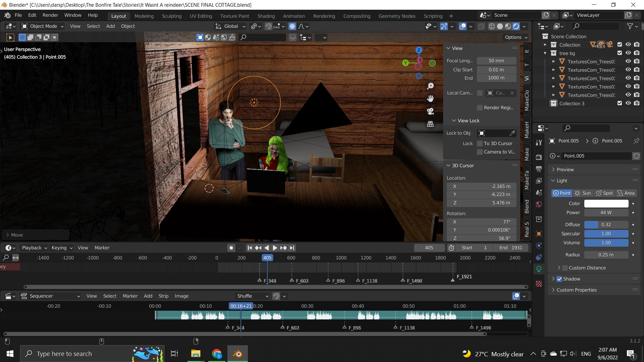Pick lock object with eyedropper
Screen dimensions: 644x362
[512, 133]
